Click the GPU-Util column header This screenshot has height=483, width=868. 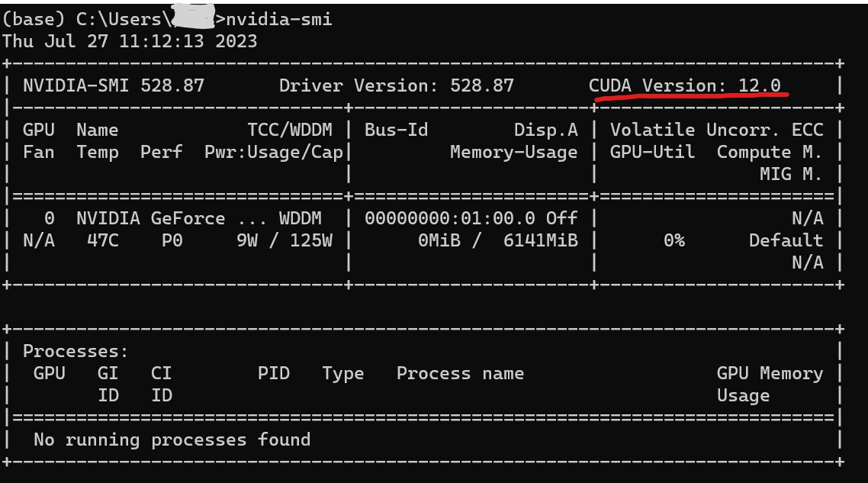tap(652, 152)
